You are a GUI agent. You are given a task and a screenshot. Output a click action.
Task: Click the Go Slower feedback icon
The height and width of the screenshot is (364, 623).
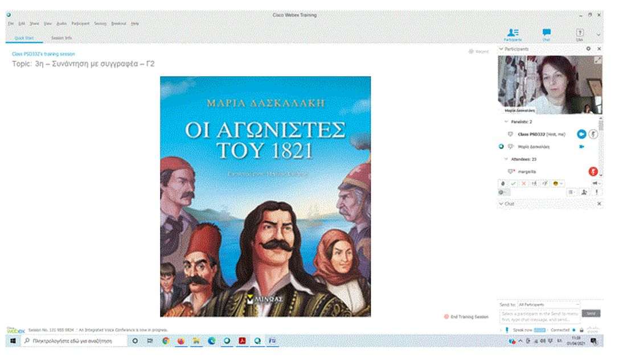[545, 183]
